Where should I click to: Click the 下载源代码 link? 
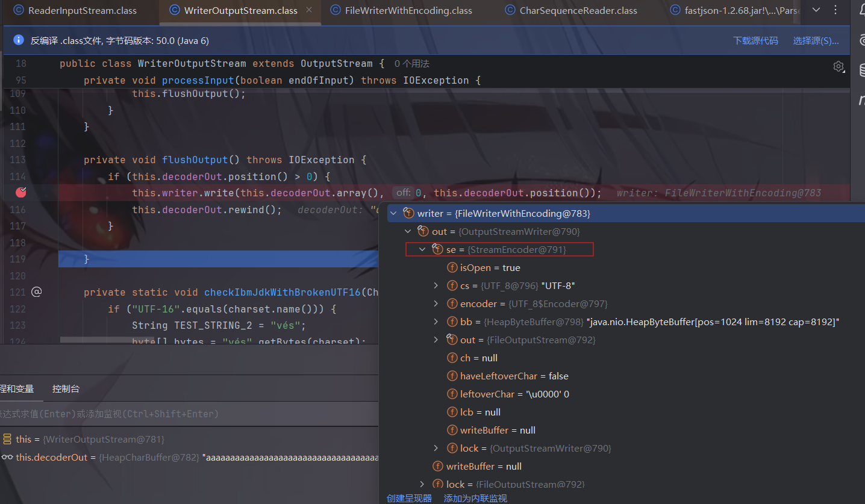[x=755, y=41]
